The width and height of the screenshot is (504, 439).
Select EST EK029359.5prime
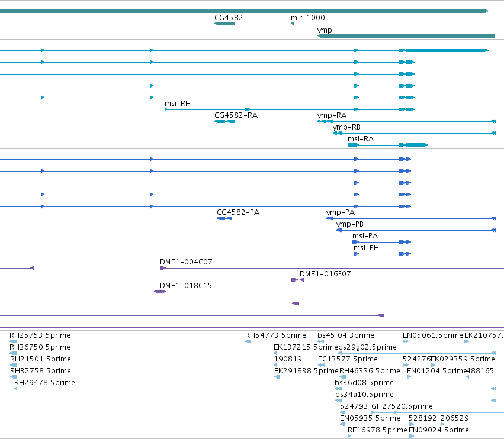[x=463, y=359]
